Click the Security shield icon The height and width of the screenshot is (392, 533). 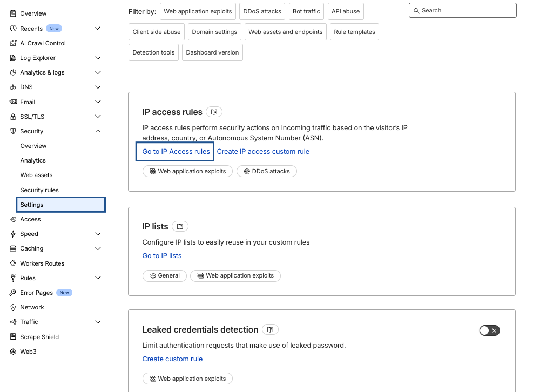click(13, 131)
